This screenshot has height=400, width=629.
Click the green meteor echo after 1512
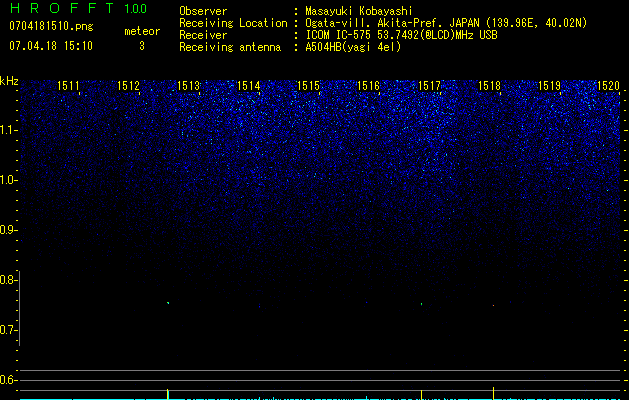tap(168, 303)
